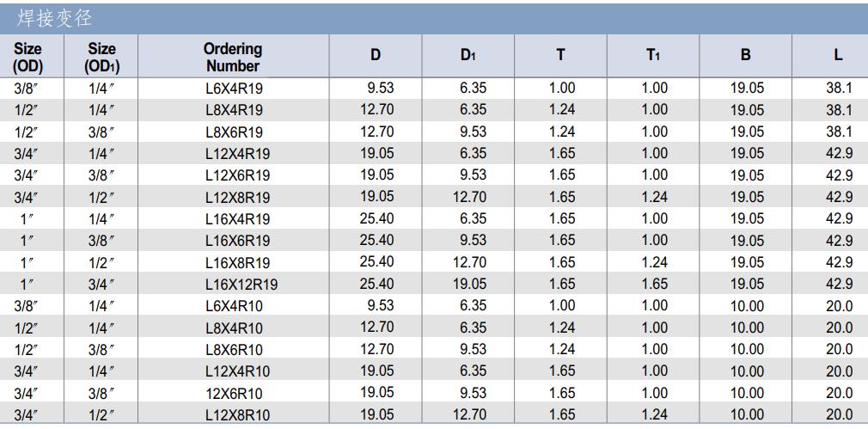Select ordering number L8X4R10
The image size is (868, 429).
click(233, 328)
